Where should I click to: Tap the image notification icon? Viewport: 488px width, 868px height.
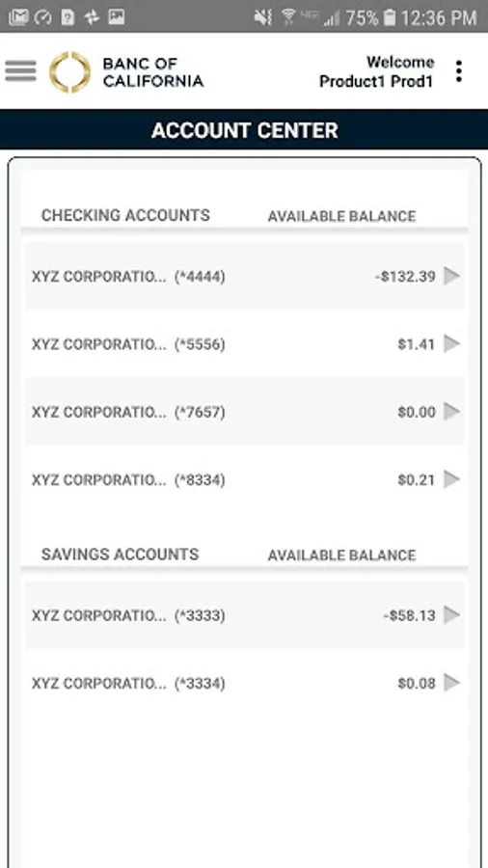click(116, 17)
